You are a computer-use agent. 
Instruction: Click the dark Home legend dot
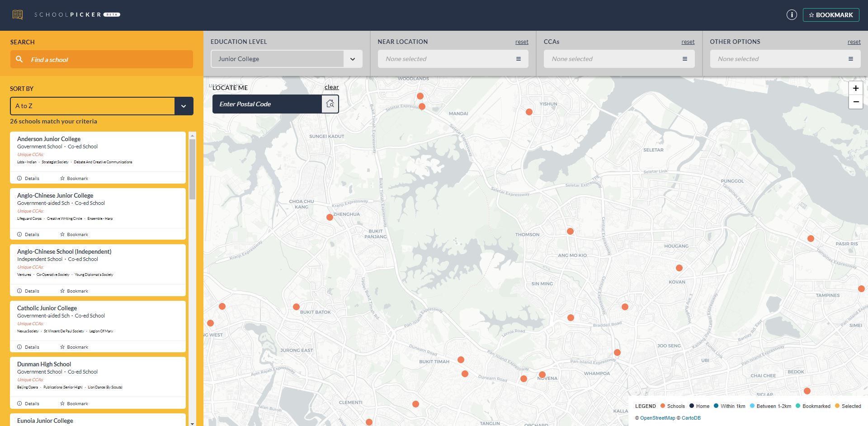point(692,406)
